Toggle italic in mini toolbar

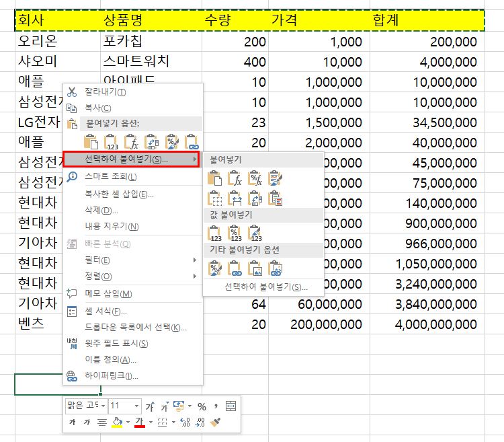(x=87, y=422)
